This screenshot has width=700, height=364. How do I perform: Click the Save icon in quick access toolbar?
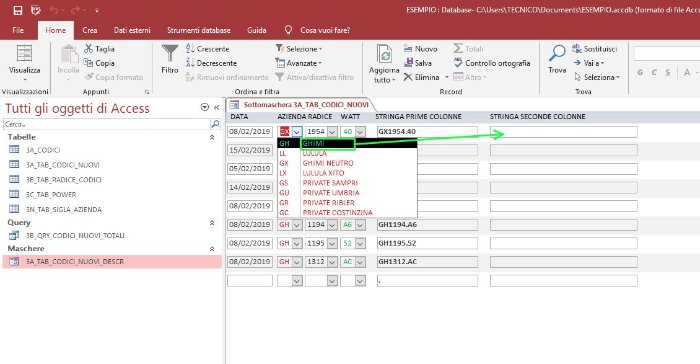coord(17,10)
